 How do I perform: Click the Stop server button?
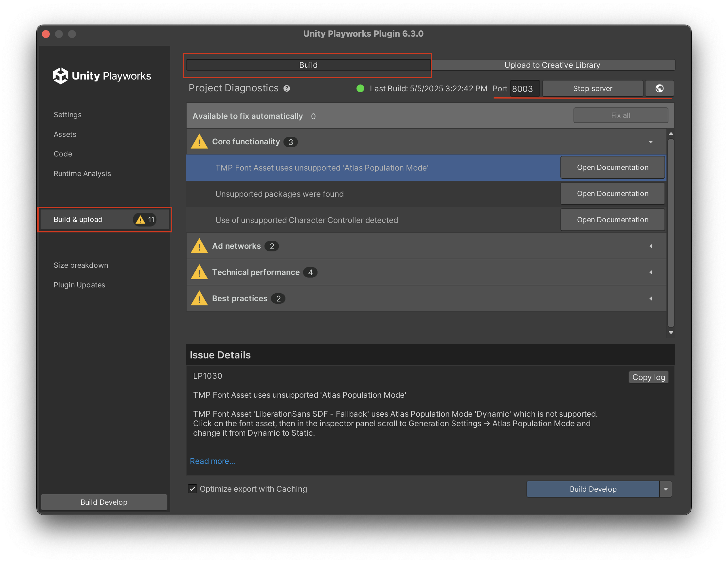coord(592,88)
